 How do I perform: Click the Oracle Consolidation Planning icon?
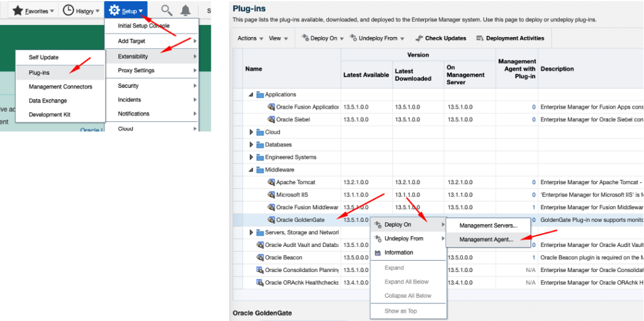[x=260, y=270]
